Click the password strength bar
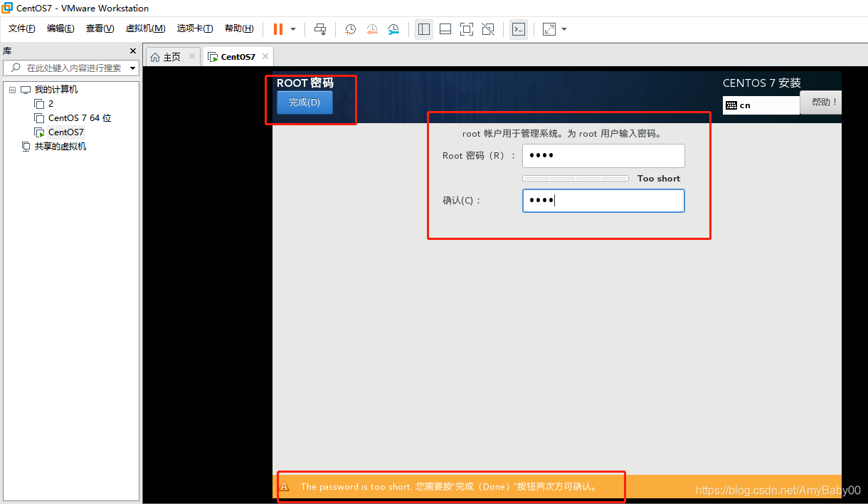The width and height of the screenshot is (868, 504). (576, 178)
